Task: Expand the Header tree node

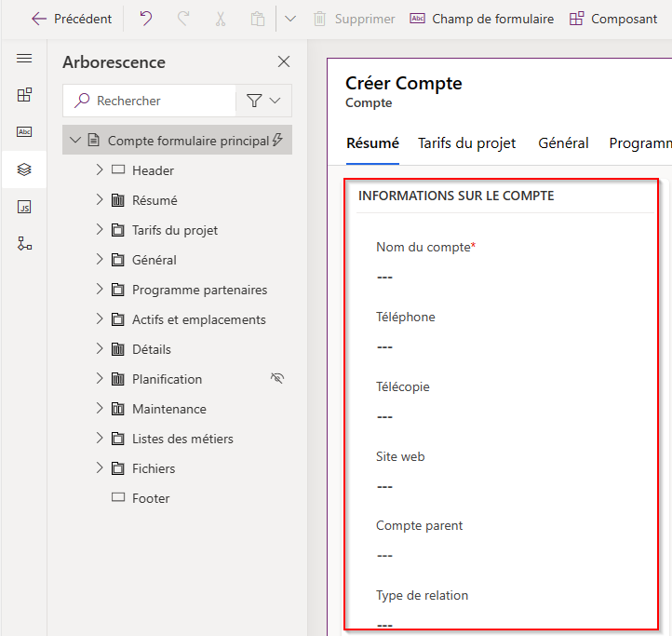Action: (100, 169)
